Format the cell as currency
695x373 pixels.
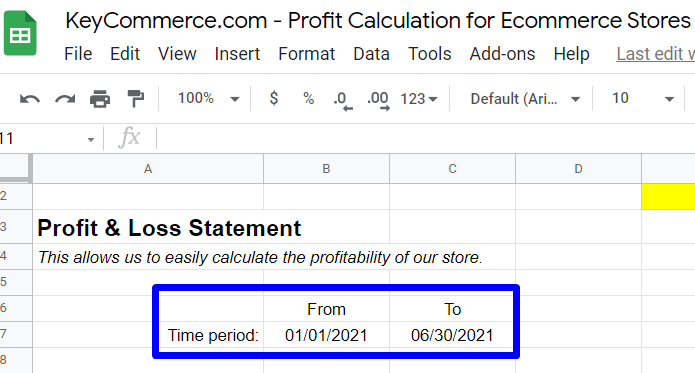274,98
